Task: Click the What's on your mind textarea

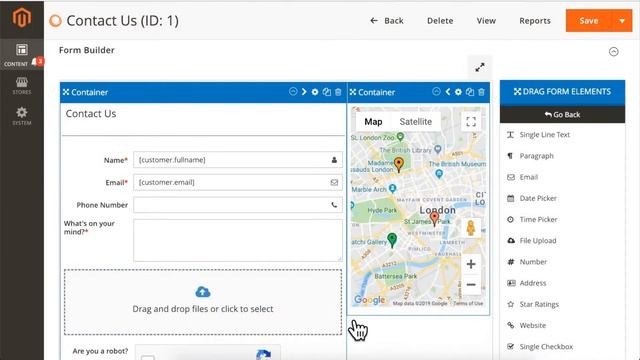Action: click(x=238, y=240)
